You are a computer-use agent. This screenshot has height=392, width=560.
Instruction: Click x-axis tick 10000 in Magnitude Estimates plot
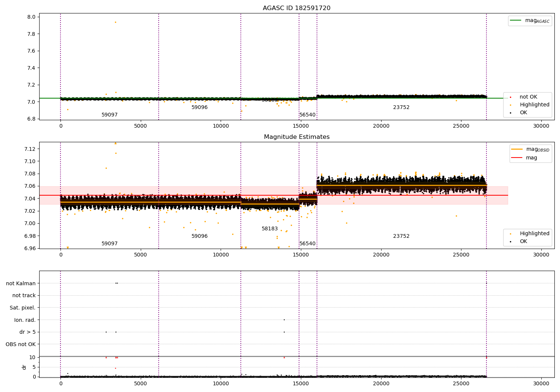click(x=221, y=255)
